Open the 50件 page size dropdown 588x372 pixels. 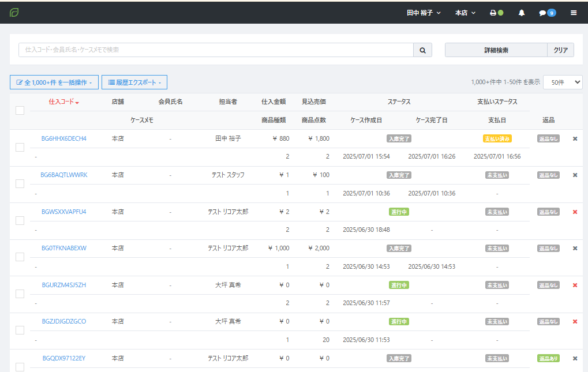tap(563, 82)
